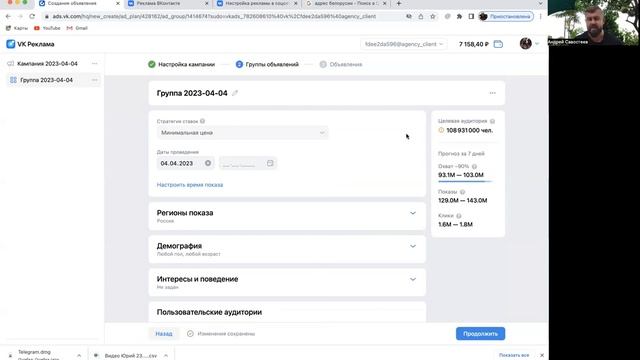Image resolution: width=640 pixels, height=360 pixels.
Task: Select the Группы объявлений step
Action: tap(267, 64)
